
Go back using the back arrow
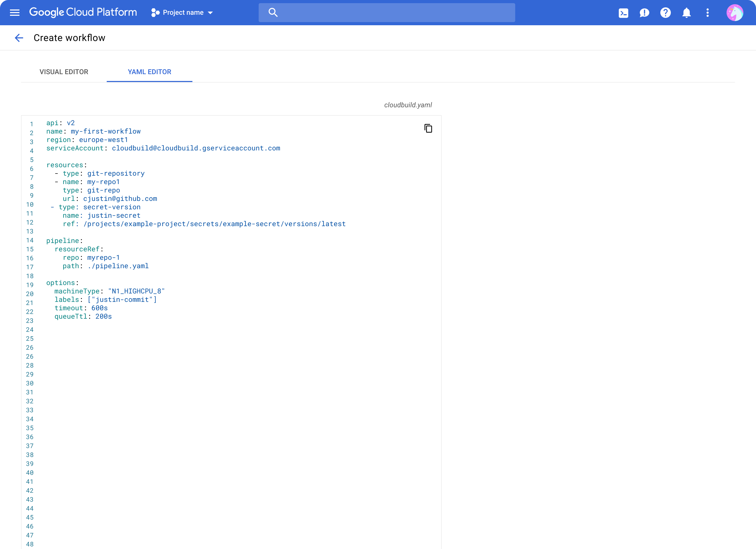19,38
